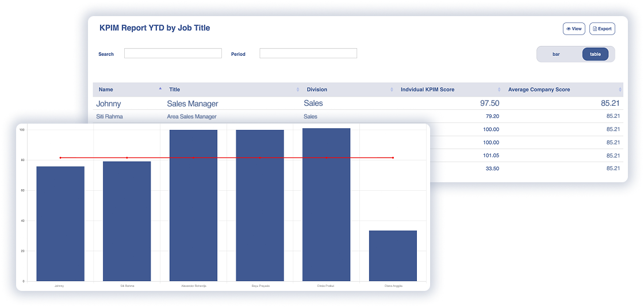This screenshot has width=644, height=307.
Task: Switch to the bar view toggle
Action: tap(556, 54)
